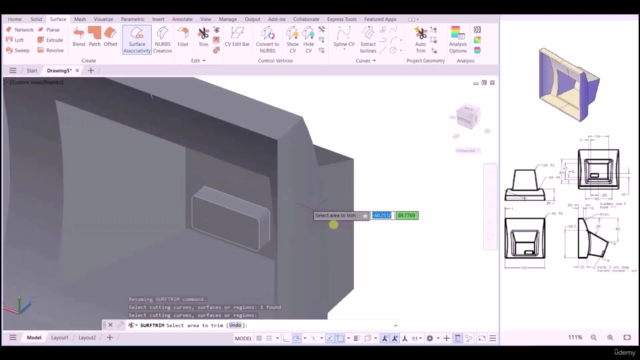
Task: Click the MODEL status bar button
Action: click(243, 338)
